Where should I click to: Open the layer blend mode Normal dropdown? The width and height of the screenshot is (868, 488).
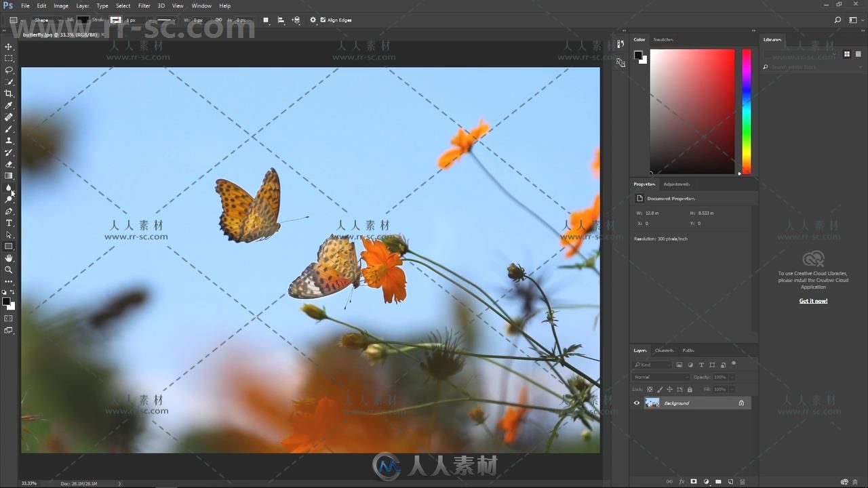click(661, 377)
